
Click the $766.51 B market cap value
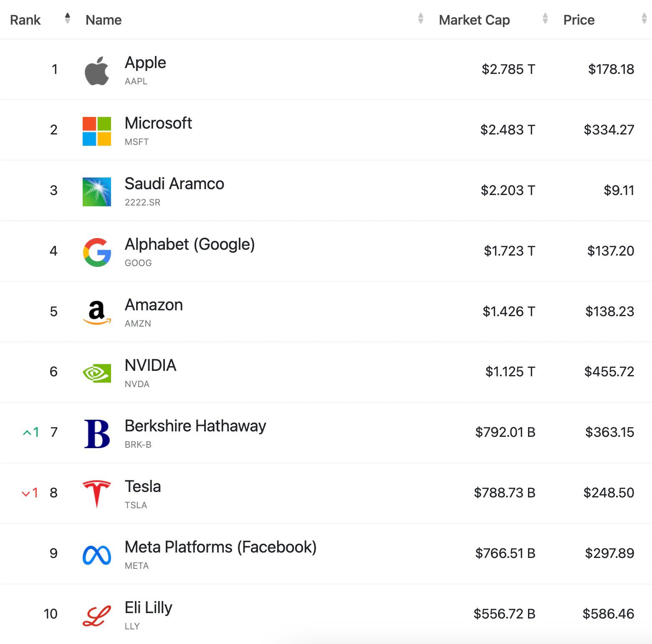pyautogui.click(x=505, y=553)
